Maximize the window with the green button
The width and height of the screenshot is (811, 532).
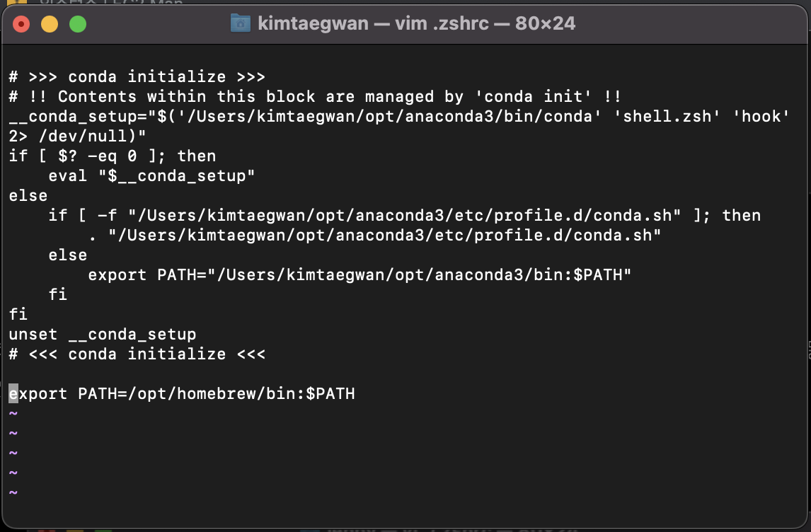[x=78, y=24]
